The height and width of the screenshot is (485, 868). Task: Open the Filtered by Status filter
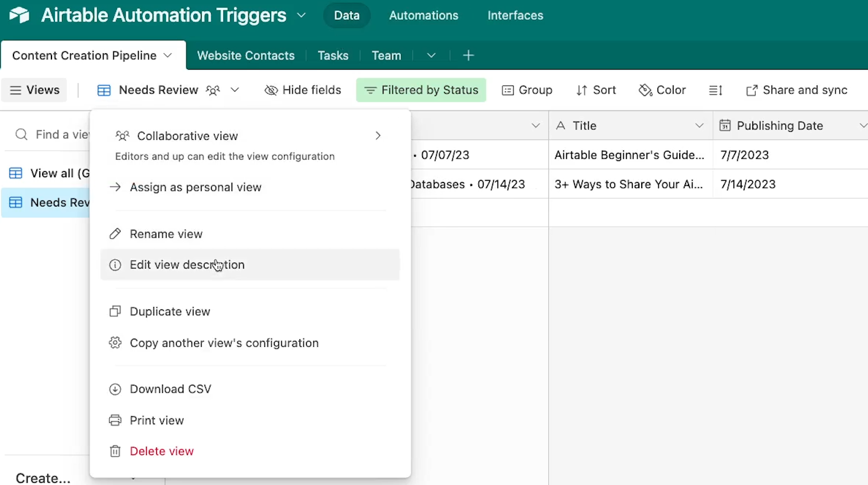tap(421, 90)
